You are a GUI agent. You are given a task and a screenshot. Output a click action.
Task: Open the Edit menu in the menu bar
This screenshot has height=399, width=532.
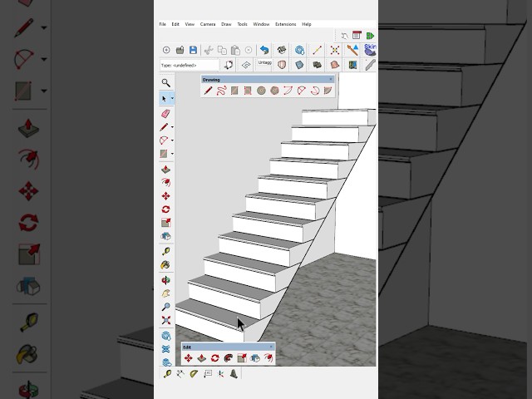point(175,24)
